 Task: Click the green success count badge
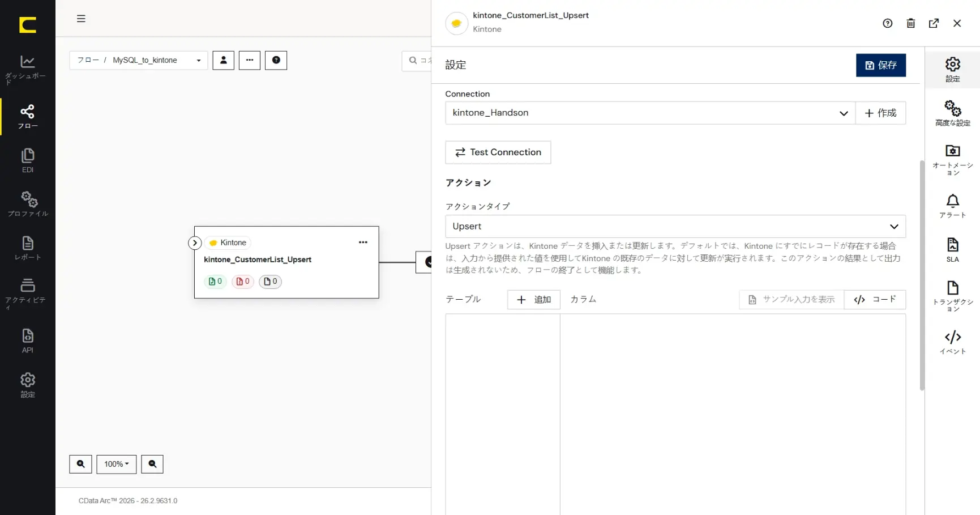point(215,282)
